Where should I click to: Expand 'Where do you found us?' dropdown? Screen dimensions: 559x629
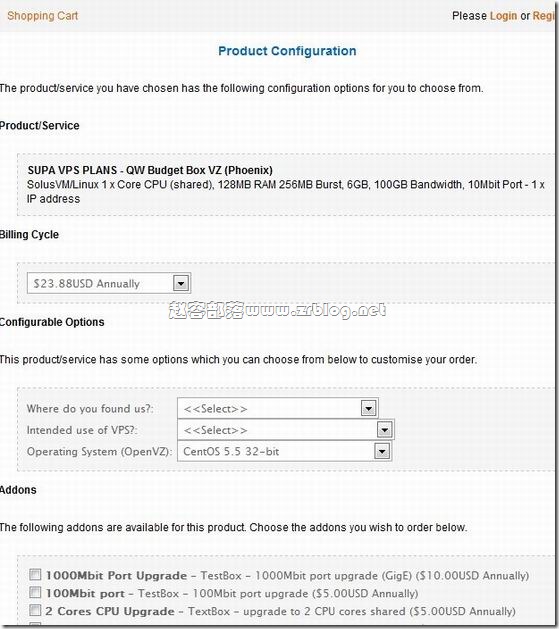point(368,408)
